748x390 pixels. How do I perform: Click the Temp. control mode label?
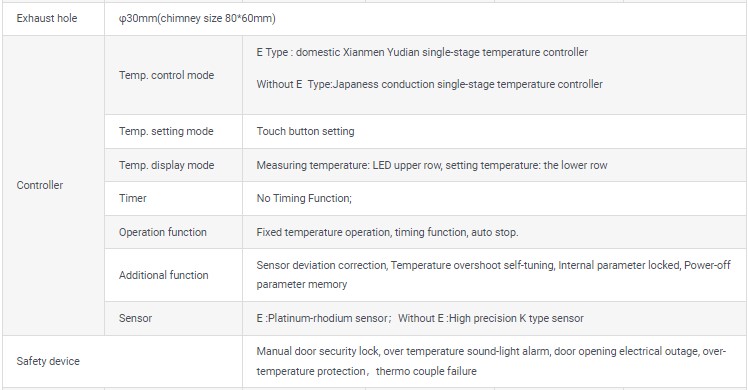[x=166, y=75]
